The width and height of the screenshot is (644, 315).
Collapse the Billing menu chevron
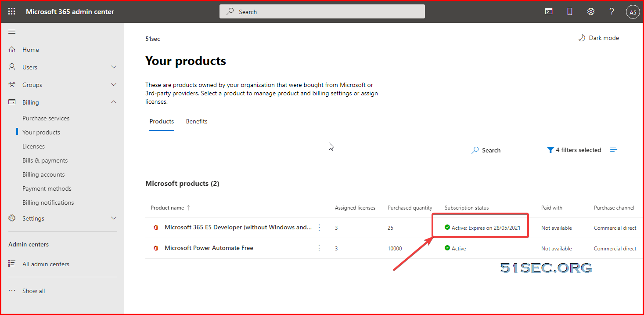(114, 102)
